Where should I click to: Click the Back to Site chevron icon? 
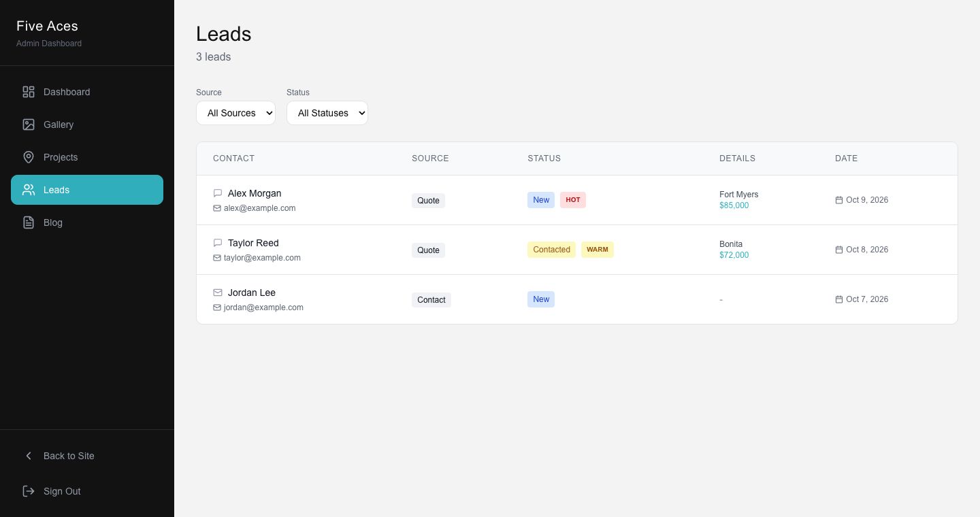click(29, 456)
